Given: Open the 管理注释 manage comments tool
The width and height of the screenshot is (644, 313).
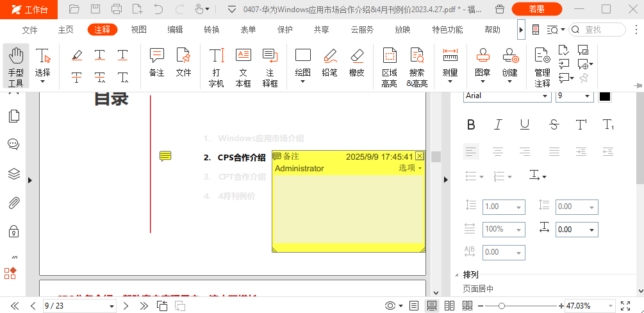Looking at the screenshot, I should 542,67.
